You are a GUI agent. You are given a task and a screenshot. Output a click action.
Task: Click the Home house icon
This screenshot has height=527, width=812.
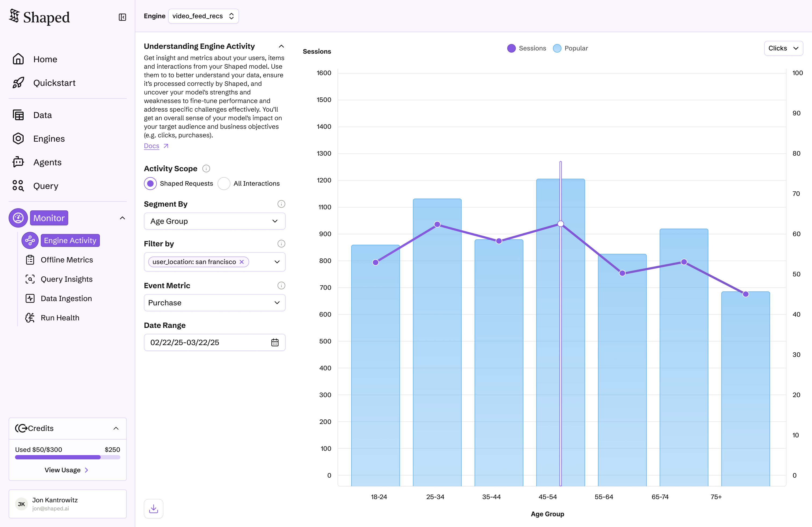(x=19, y=59)
